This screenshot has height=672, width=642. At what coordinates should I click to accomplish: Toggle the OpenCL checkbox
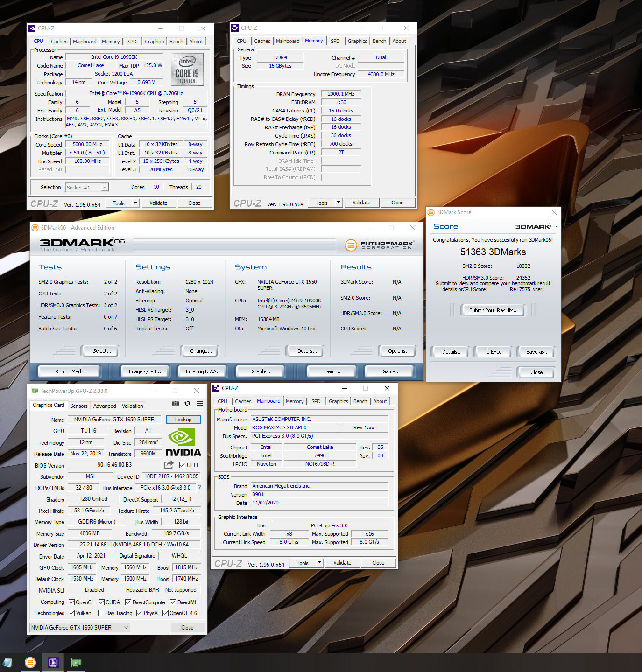point(71,602)
